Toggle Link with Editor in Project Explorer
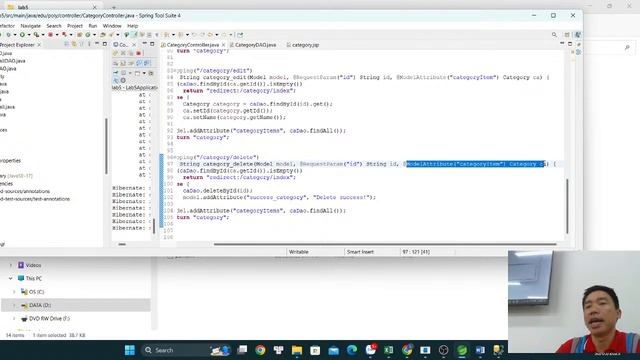640x360 pixels. coord(74,44)
